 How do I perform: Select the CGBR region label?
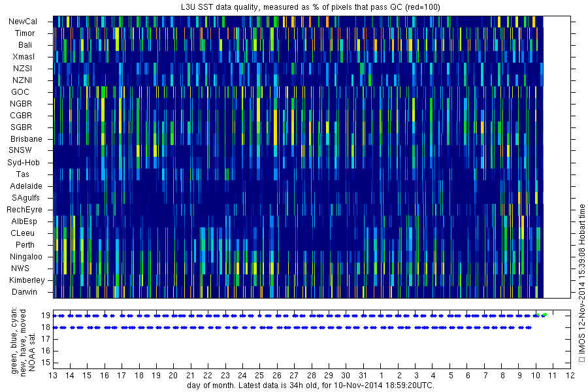[21, 116]
